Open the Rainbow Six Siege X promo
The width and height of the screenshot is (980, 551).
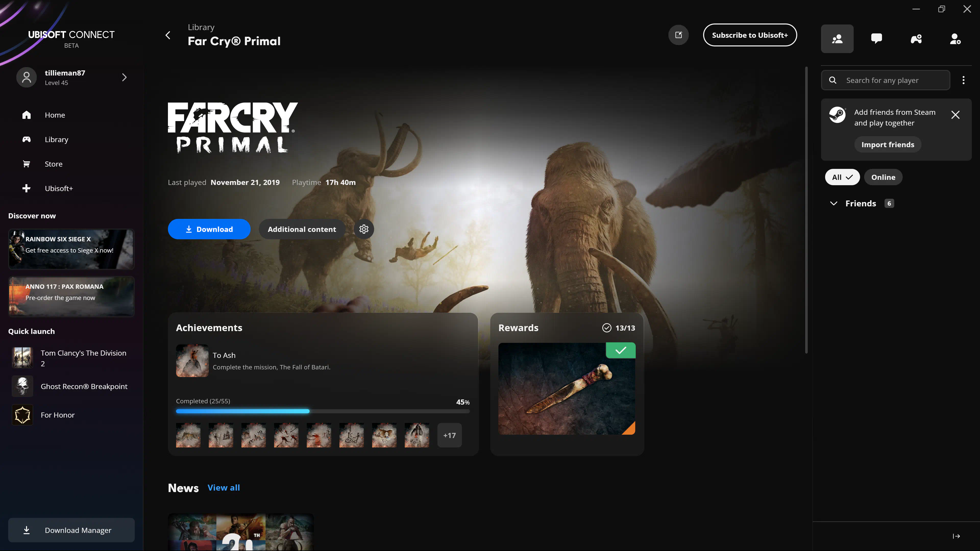pos(71,249)
